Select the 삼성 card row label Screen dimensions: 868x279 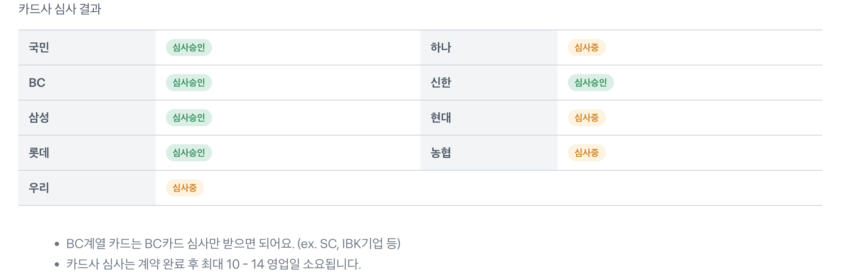[39, 118]
